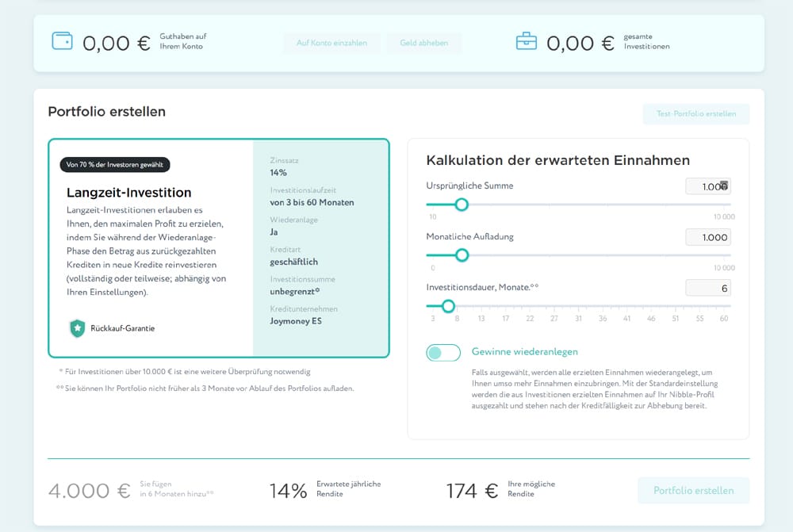The image size is (793, 532).
Task: Click the Rückkauf-Garantie shield star icon
Action: [x=77, y=328]
